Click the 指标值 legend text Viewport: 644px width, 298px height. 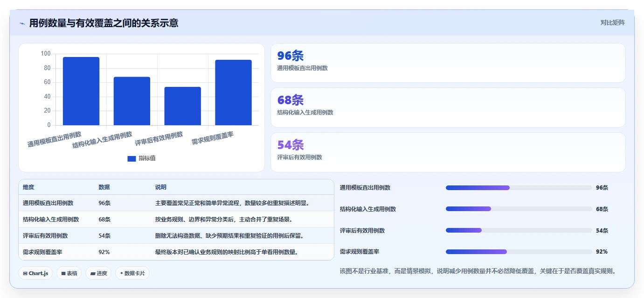147,158
